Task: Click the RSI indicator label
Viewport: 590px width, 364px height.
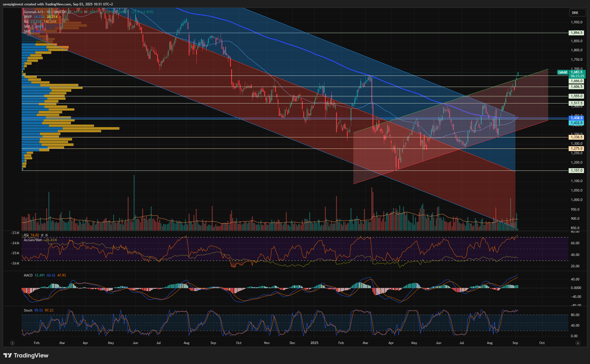Action: pos(26,235)
